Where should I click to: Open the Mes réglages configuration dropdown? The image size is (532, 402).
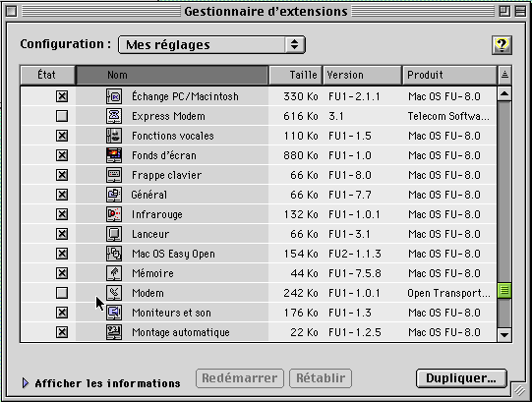(x=211, y=45)
